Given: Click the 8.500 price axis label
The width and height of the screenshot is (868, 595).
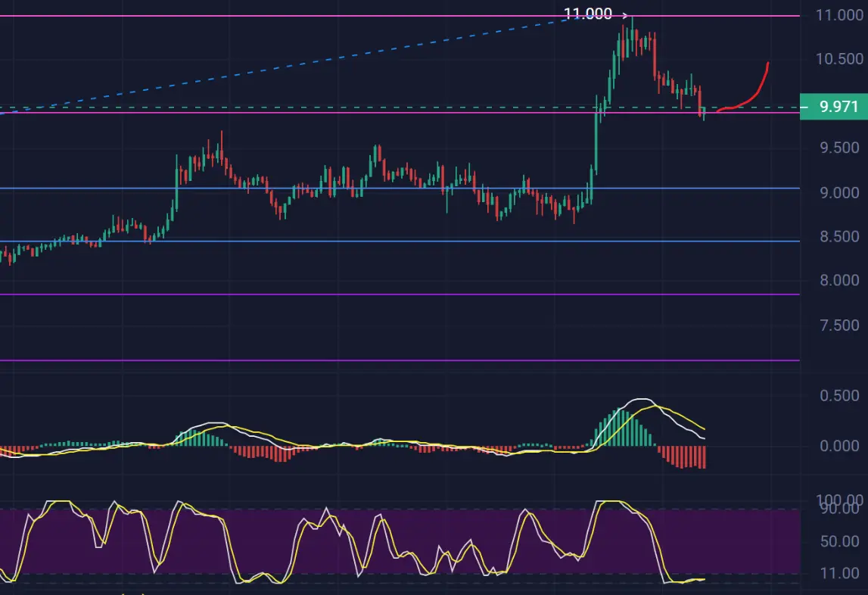Looking at the screenshot, I should tap(839, 236).
